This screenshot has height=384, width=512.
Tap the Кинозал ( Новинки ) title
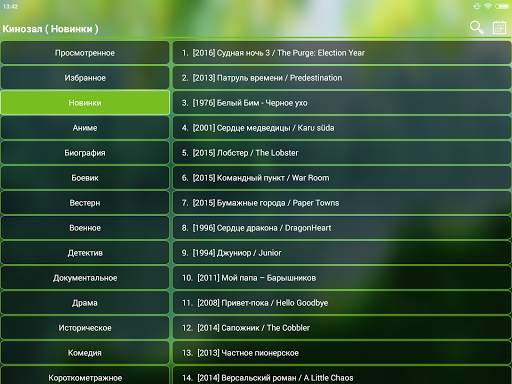(50, 29)
